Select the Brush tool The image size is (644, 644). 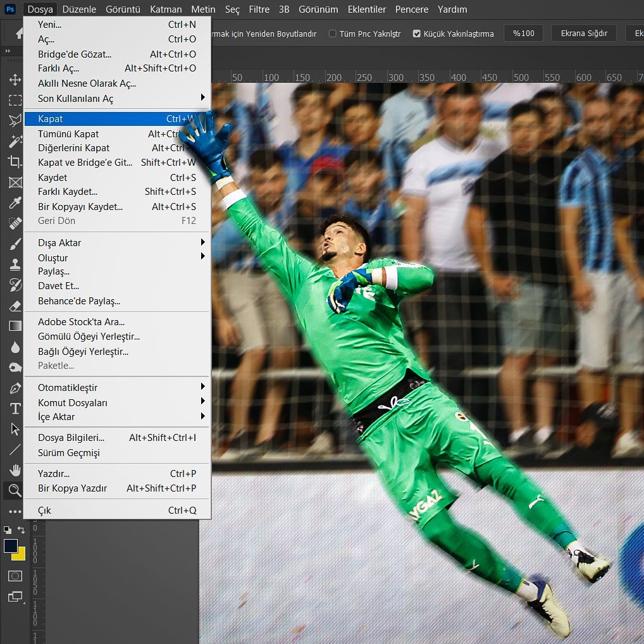click(x=15, y=244)
